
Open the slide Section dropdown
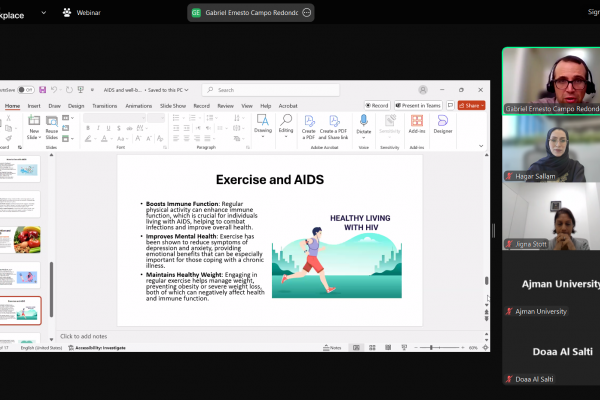point(68,138)
